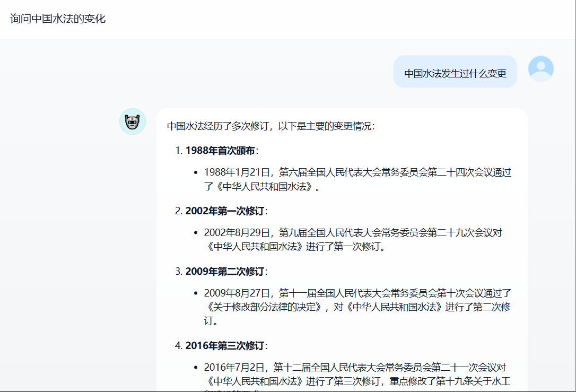Click the text 第六届全国人民代表大会常务委员会

[353, 172]
